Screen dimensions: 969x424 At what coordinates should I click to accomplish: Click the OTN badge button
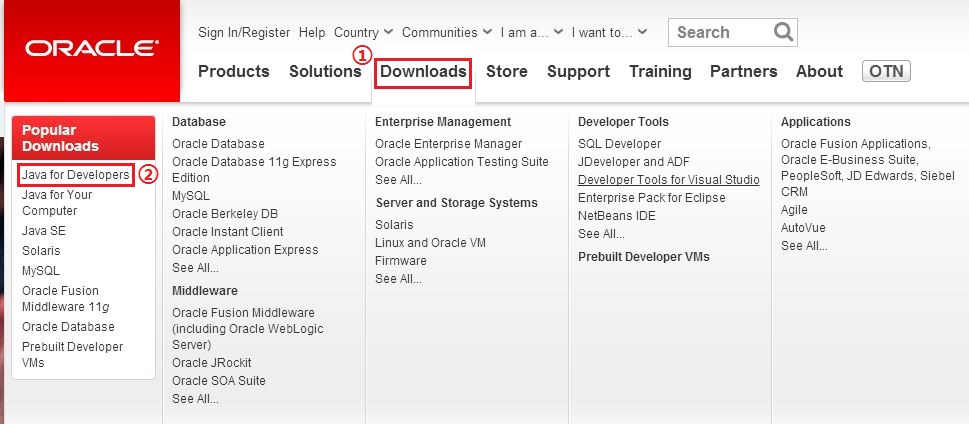click(x=885, y=71)
